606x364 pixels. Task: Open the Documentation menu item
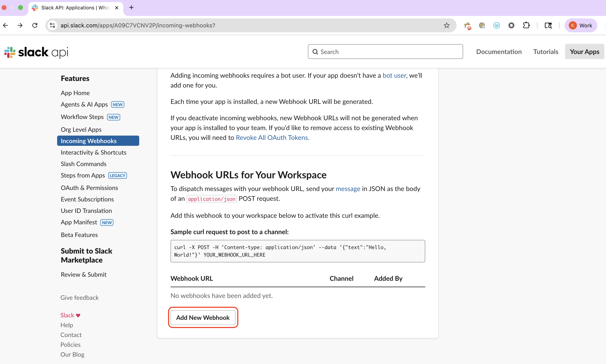[x=499, y=52]
